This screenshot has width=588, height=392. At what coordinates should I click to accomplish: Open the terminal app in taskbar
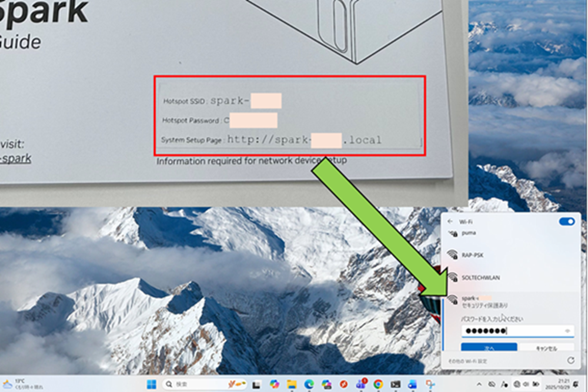coord(396,384)
